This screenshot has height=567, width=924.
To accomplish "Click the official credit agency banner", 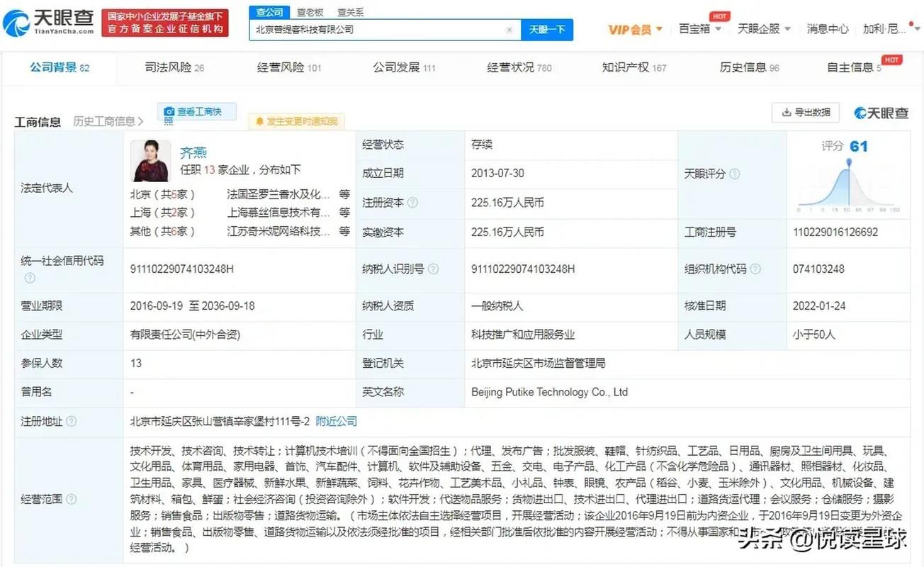I will (x=164, y=23).
